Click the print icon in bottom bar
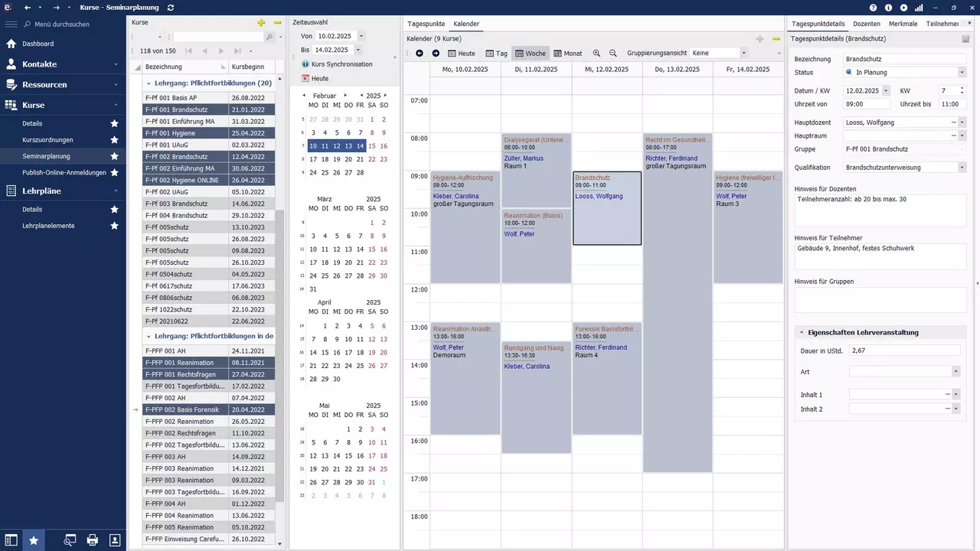Viewport: 980px width, 551px height. (93, 540)
